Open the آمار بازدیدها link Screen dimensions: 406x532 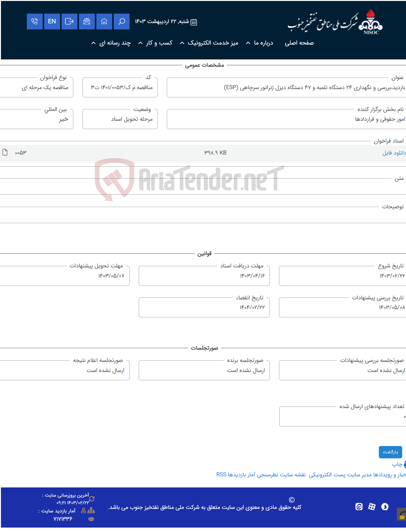[x=242, y=475]
